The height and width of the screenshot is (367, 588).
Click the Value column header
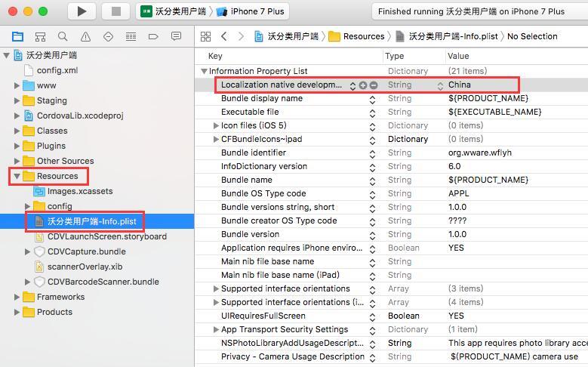(x=458, y=56)
